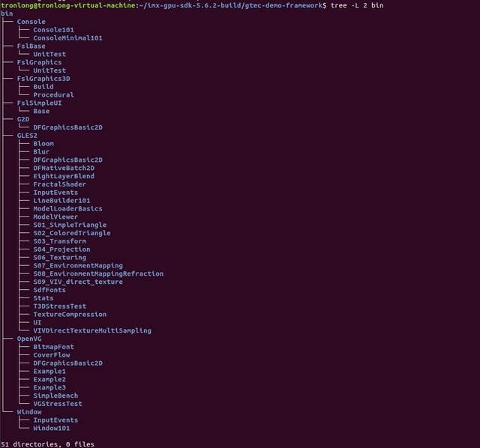Select the ModelLoaderBasics entry

[x=67, y=208]
